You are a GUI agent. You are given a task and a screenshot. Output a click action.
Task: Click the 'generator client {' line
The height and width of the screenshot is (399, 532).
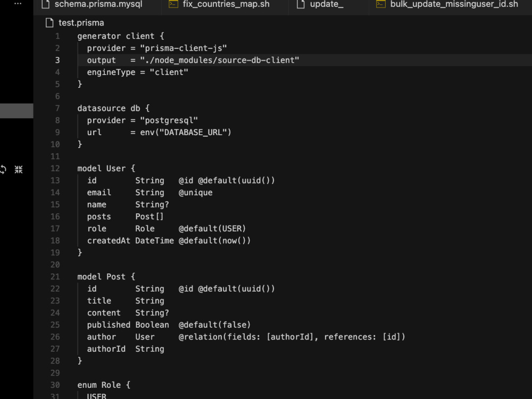click(x=121, y=36)
